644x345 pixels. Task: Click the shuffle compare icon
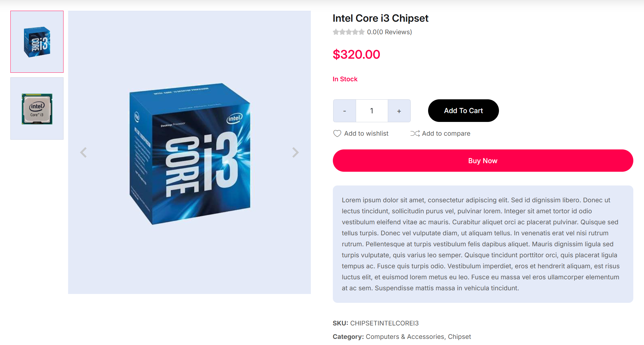coord(415,134)
